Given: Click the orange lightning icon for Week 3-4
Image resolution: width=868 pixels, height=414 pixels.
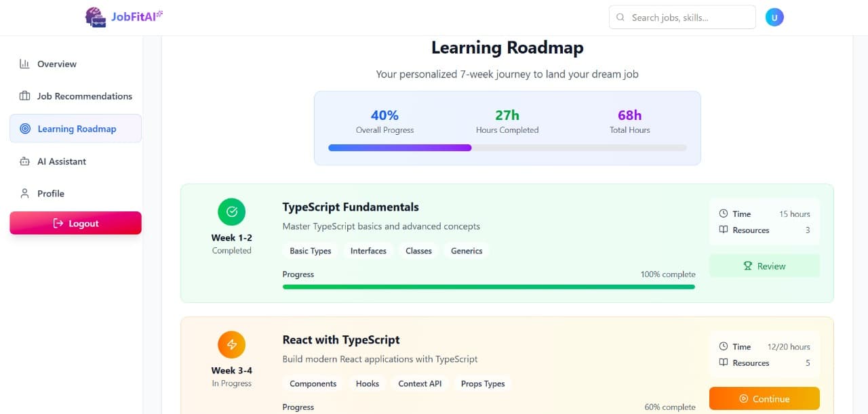Looking at the screenshot, I should (231, 345).
